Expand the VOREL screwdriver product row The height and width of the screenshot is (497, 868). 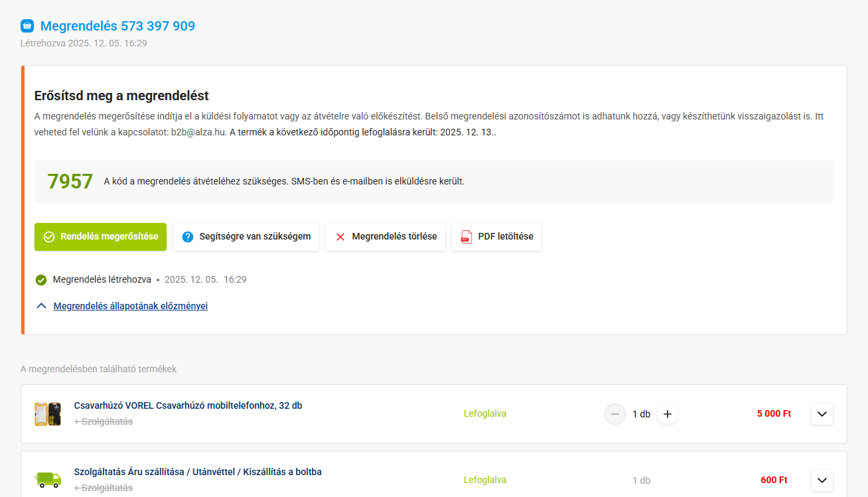(822, 414)
